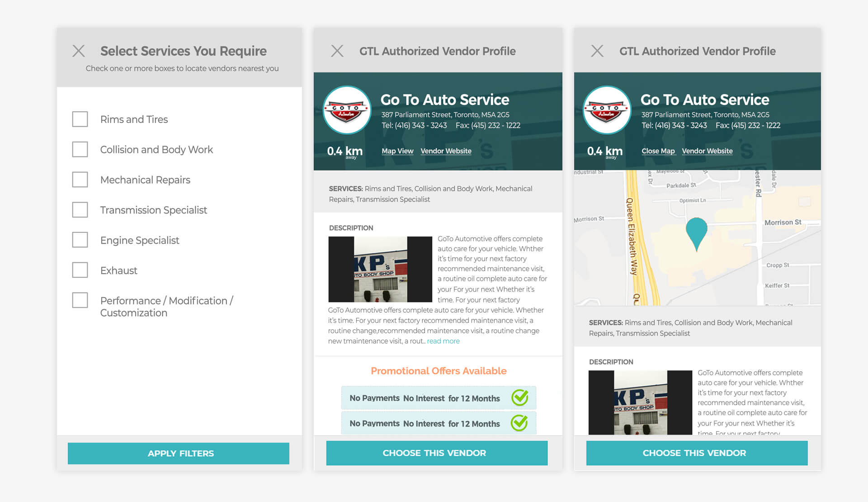
Task: Click Go To Auto Service title in middle panel
Action: click(x=444, y=99)
